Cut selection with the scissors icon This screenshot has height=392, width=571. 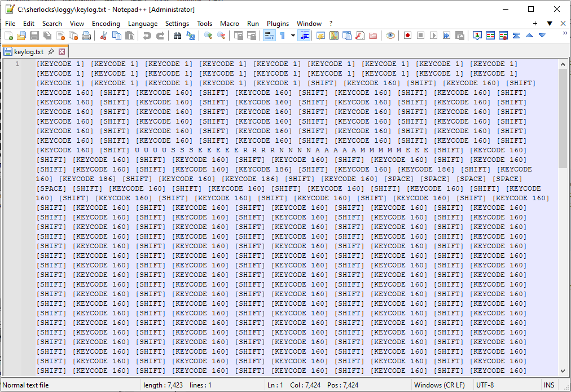[x=104, y=36]
